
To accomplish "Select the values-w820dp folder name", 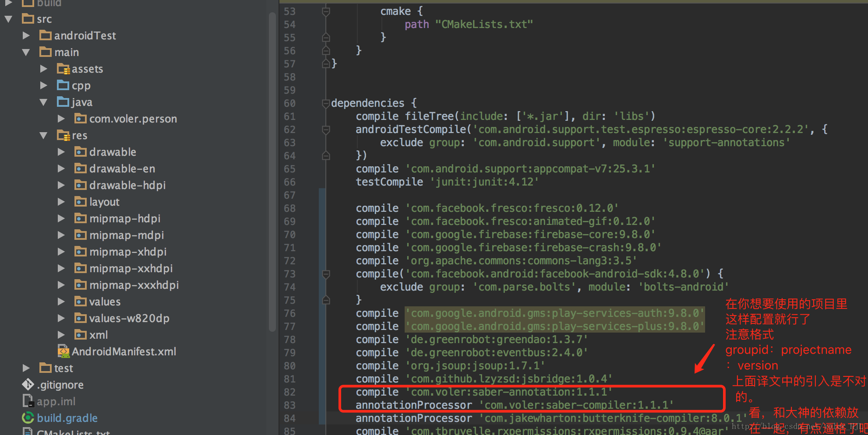I will point(129,318).
